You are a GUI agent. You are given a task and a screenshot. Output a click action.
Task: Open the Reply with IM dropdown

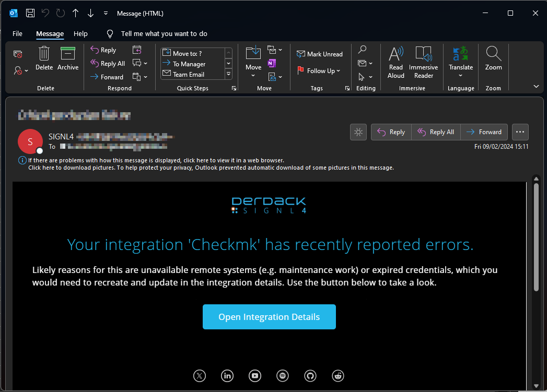(140, 63)
